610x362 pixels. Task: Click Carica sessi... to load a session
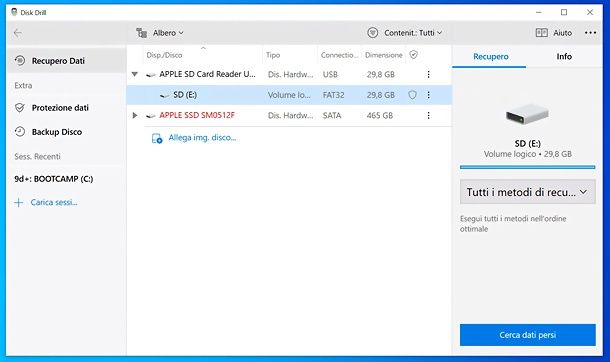[x=54, y=202]
